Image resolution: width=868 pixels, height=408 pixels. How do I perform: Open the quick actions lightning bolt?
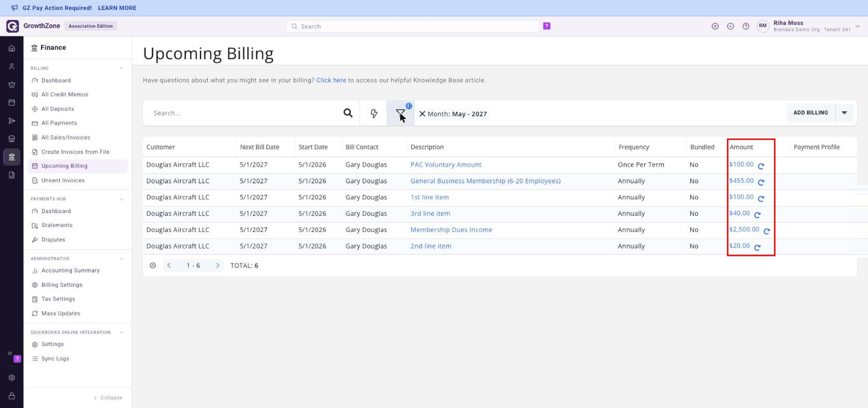click(x=374, y=113)
